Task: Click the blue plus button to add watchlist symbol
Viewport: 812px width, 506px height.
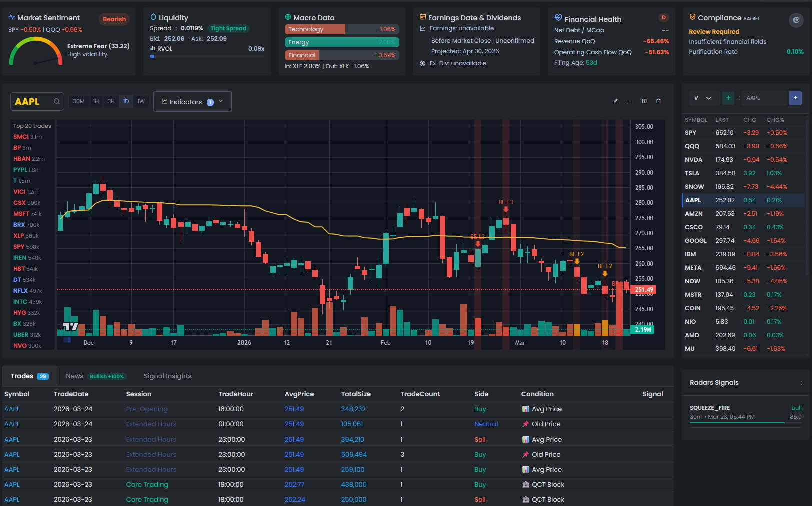Action: coord(795,98)
